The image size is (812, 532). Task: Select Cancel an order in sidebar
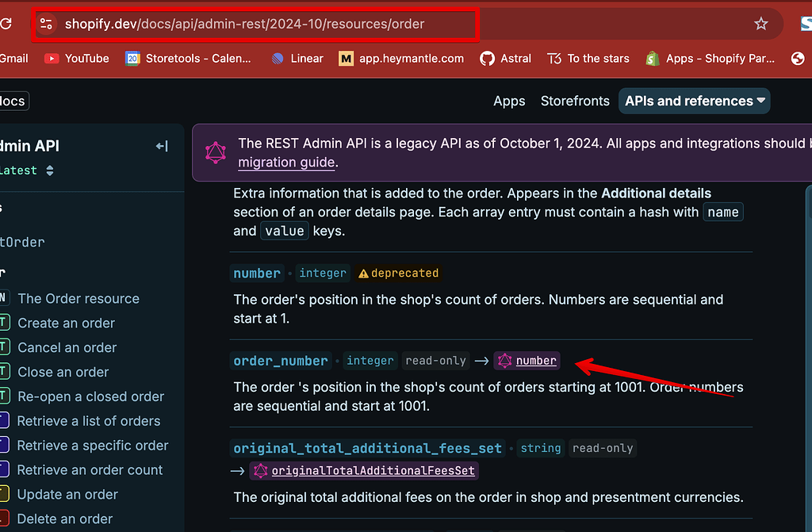coord(67,347)
